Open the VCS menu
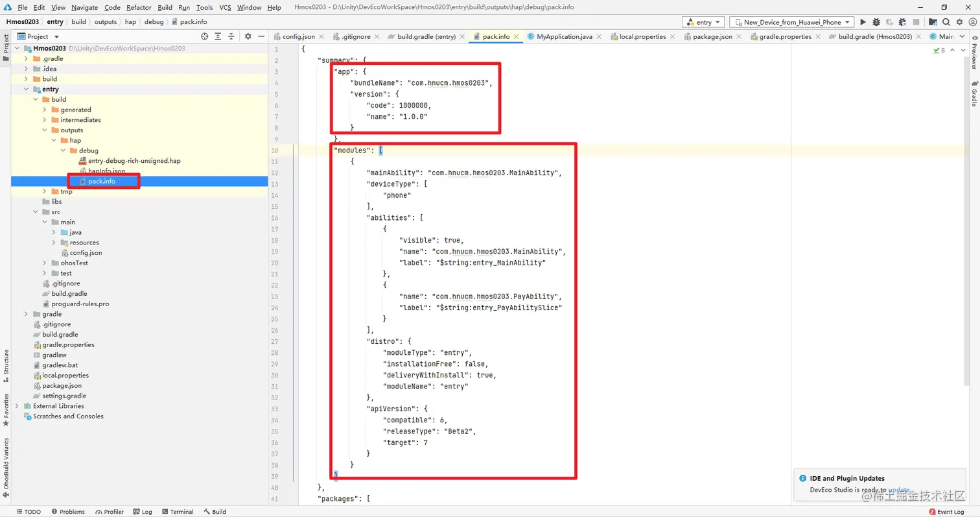Screen dimensions: 980x517 tap(225, 7)
